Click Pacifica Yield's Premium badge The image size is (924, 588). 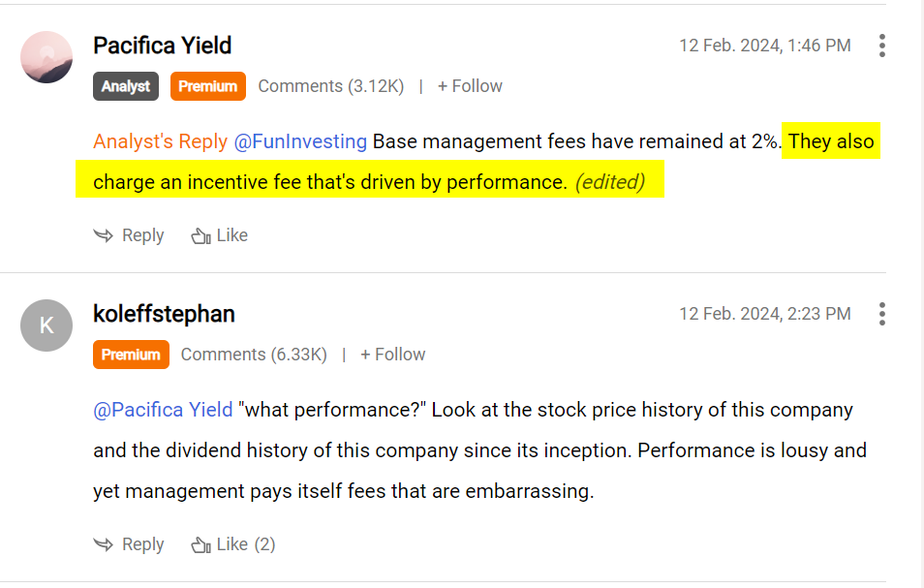[x=207, y=86]
